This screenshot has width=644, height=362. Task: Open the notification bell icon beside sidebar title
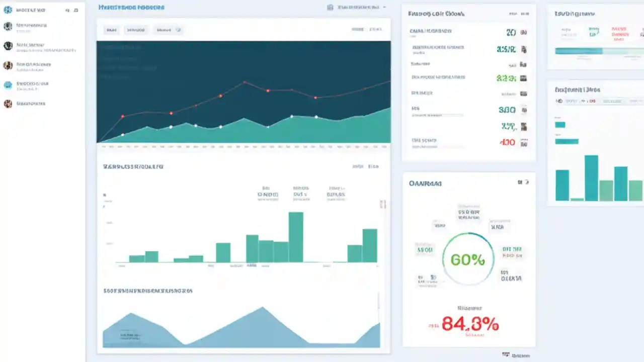[67, 10]
